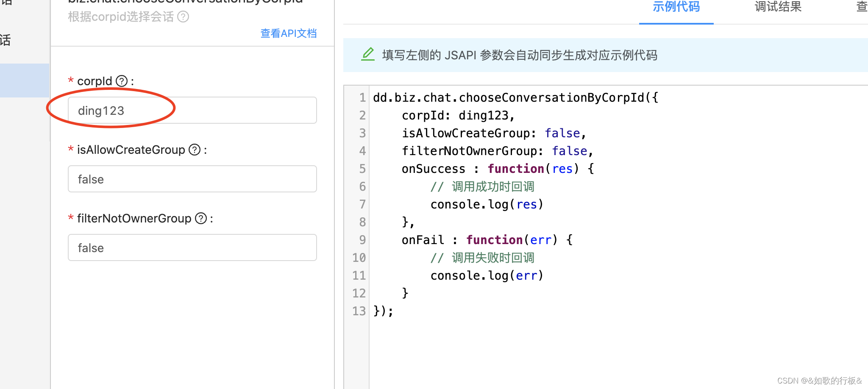Click the comment 调用成功时回调
868x389 pixels.
483,186
